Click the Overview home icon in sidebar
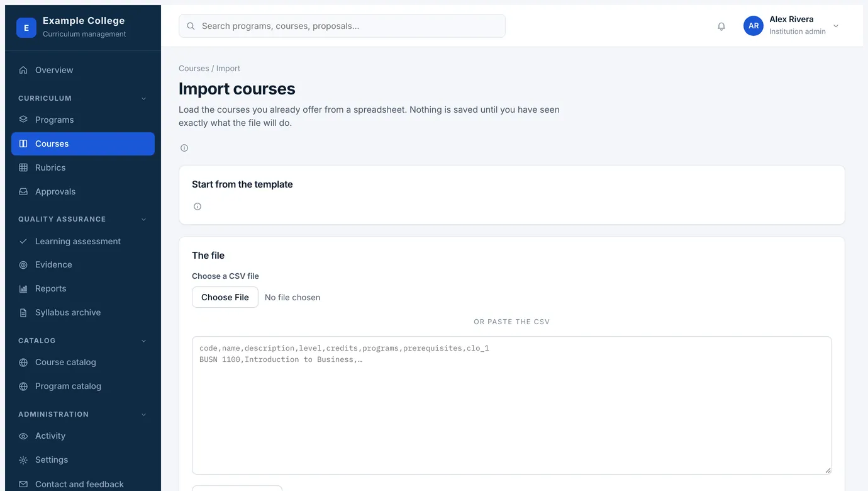868x491 pixels. 23,70
